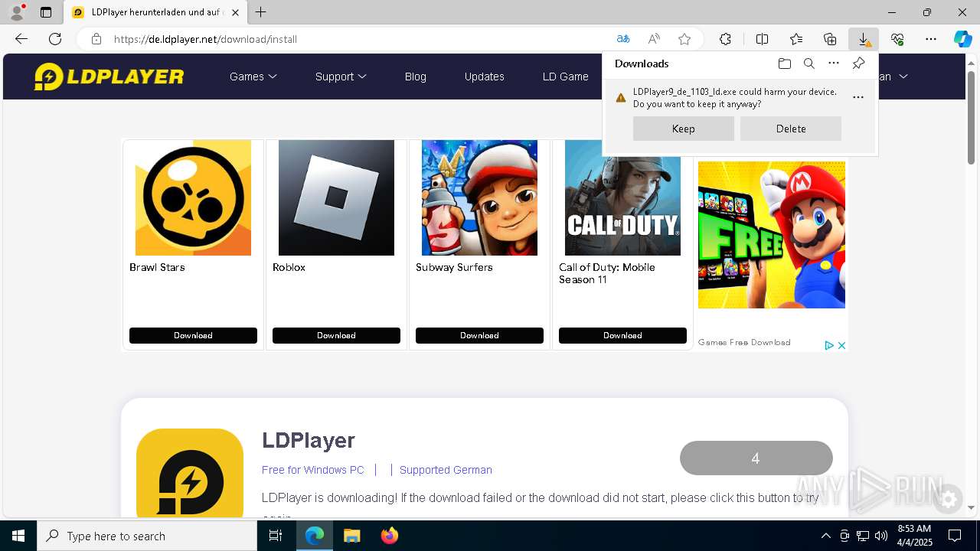Open the Brawl Stars thumbnail
Viewport: 980px width, 551px height.
[193, 197]
